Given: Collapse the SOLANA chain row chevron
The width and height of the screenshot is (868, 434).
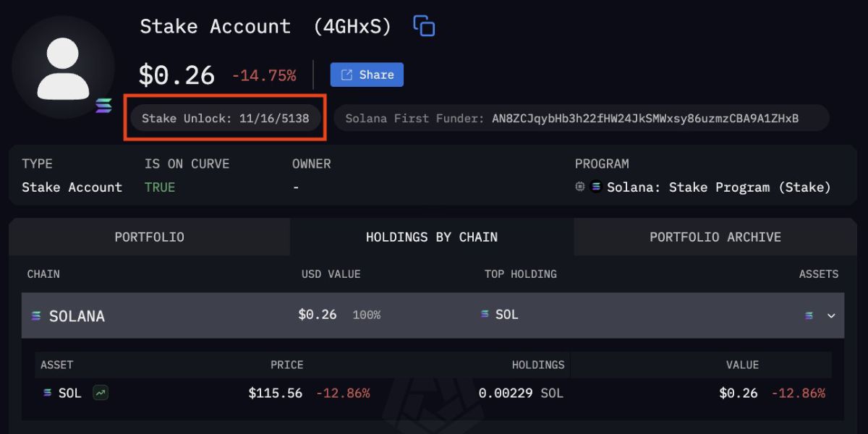Looking at the screenshot, I should pyautogui.click(x=831, y=315).
